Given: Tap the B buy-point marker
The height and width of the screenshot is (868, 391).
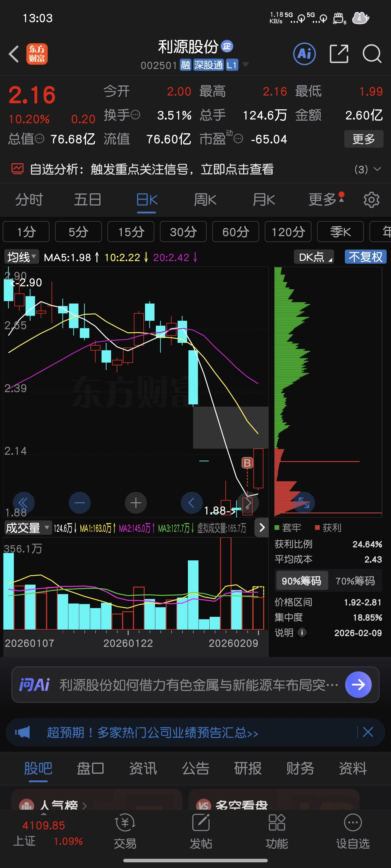Looking at the screenshot, I should click(247, 463).
